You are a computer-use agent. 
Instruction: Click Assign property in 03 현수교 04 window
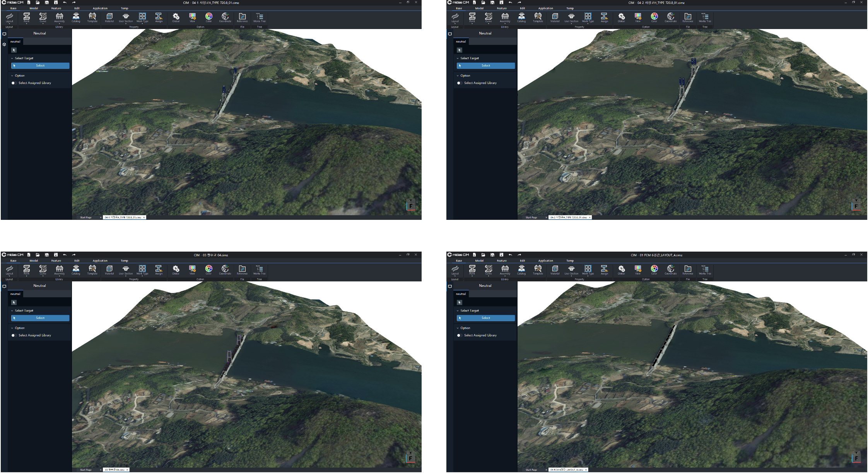(x=159, y=270)
